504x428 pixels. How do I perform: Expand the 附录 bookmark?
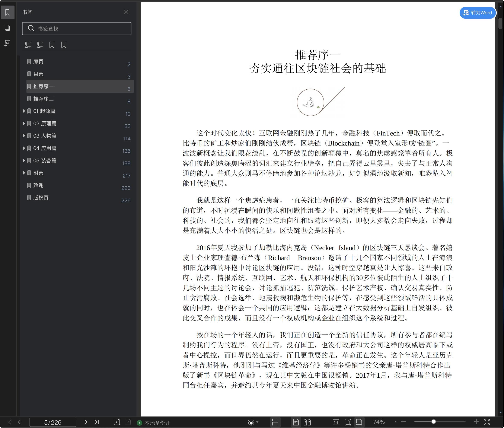coord(24,173)
